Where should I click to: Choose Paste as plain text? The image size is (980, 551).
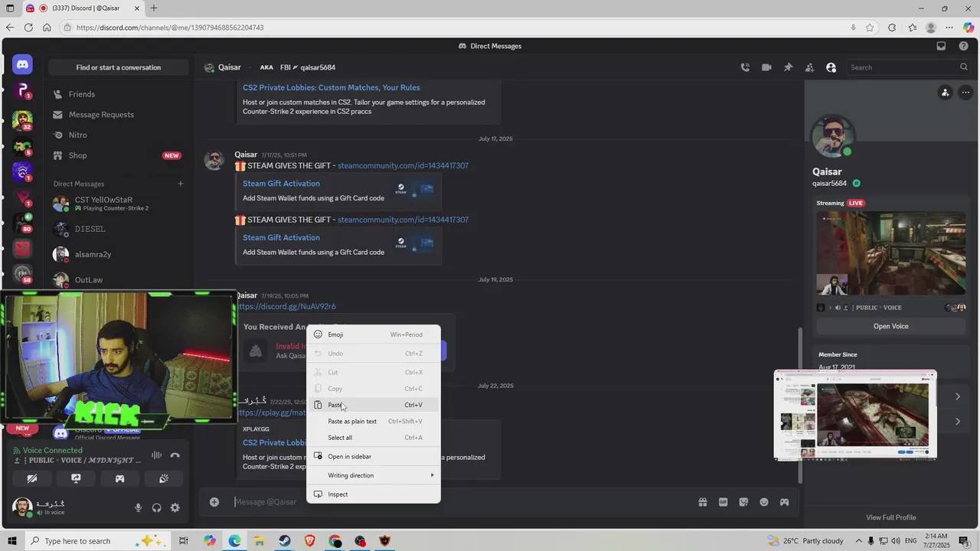(374, 421)
